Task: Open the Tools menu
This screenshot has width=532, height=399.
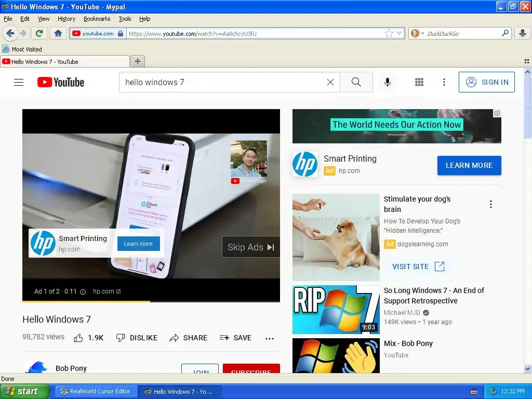Action: pos(125,19)
